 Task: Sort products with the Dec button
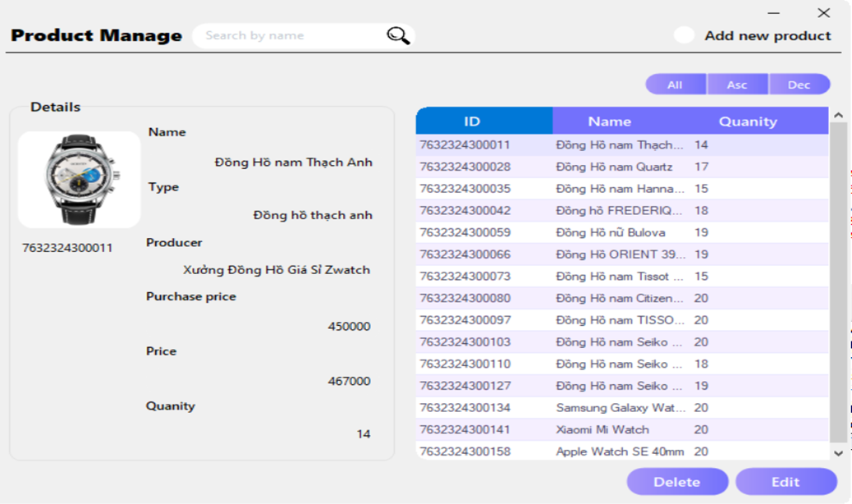799,84
